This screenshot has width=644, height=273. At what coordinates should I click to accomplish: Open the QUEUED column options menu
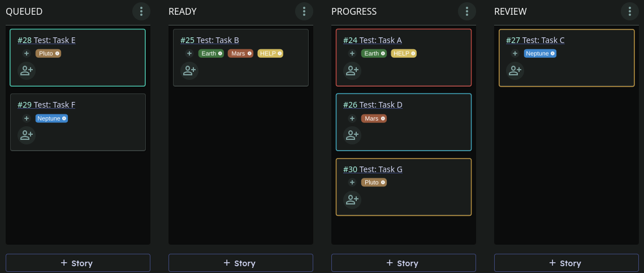click(x=141, y=11)
